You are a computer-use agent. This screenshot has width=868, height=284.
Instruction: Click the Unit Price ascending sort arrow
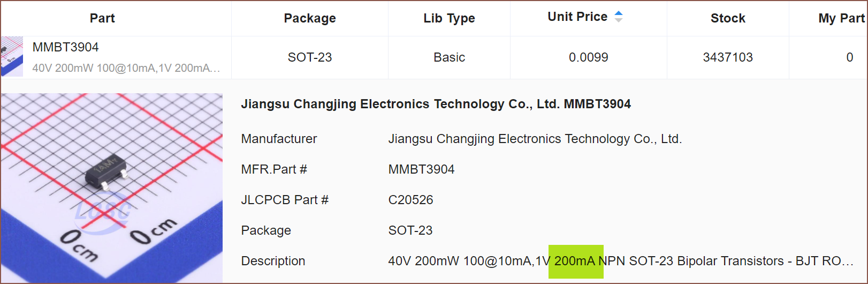[x=619, y=13]
